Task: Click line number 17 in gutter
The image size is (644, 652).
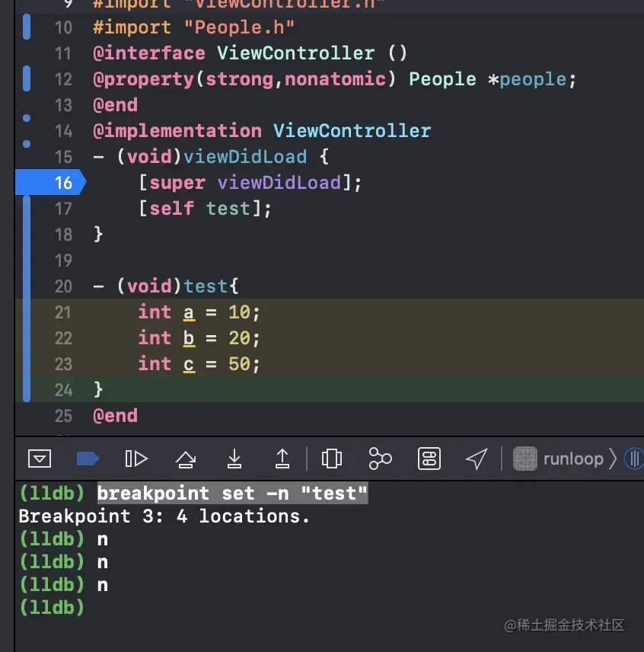Action: click(64, 209)
